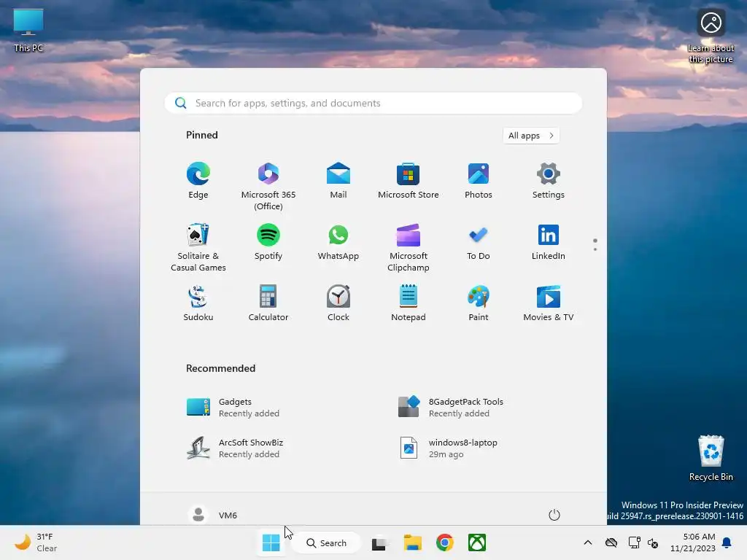Open Paint

point(479,303)
